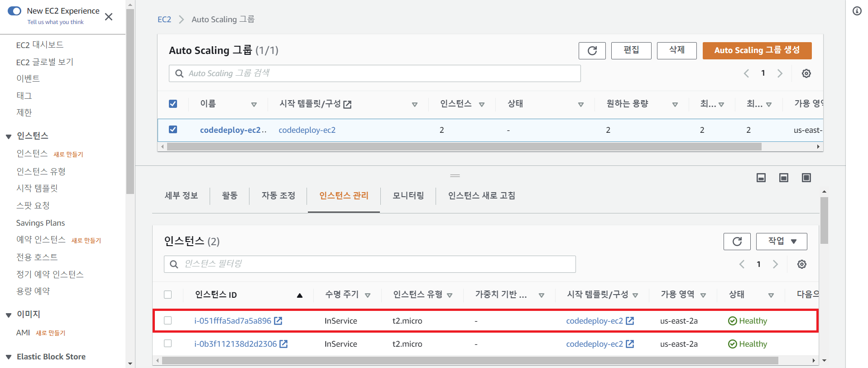The image size is (868, 368).
Task: Open external link icon for i-0b3f112138d2d2306
Action: coord(283,344)
